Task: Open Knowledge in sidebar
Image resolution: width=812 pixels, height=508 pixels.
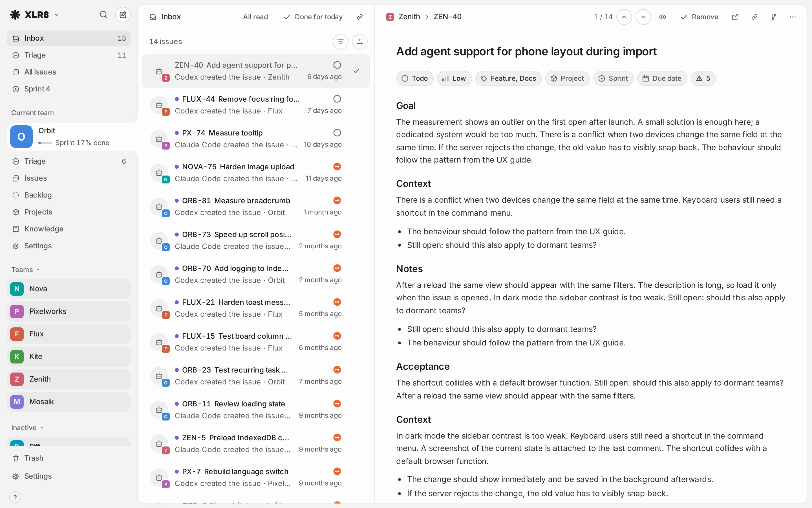Action: [69, 229]
